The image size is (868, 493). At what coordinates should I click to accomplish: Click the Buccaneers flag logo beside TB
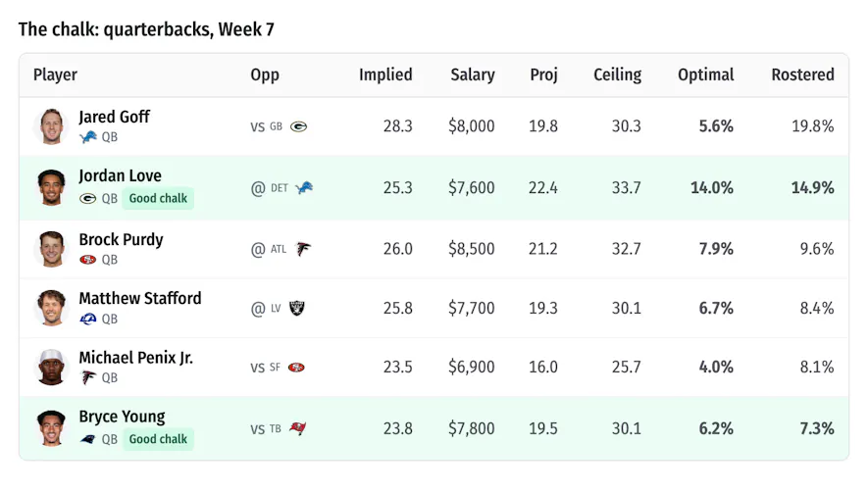pyautogui.click(x=298, y=428)
